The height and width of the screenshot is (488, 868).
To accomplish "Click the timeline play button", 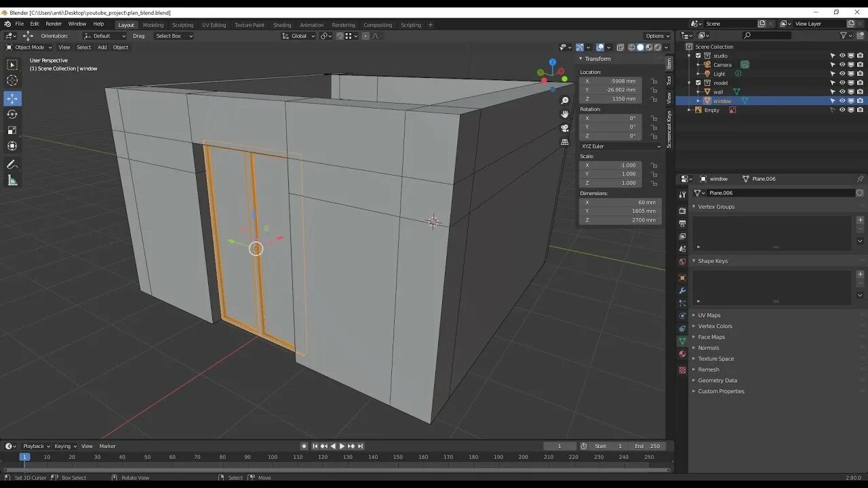I will [x=342, y=446].
